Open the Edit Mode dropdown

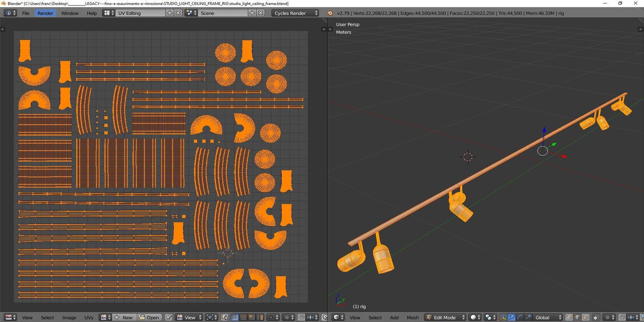(445, 317)
